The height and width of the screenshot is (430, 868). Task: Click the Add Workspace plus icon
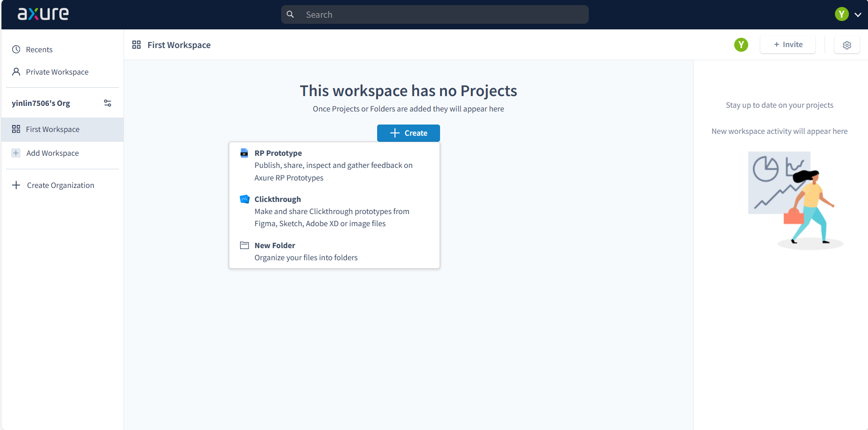pyautogui.click(x=16, y=153)
